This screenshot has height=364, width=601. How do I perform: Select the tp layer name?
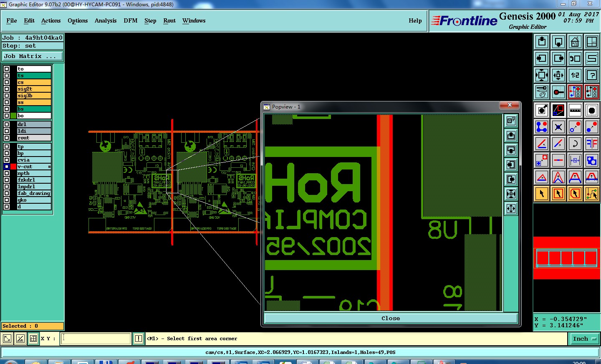(34, 147)
